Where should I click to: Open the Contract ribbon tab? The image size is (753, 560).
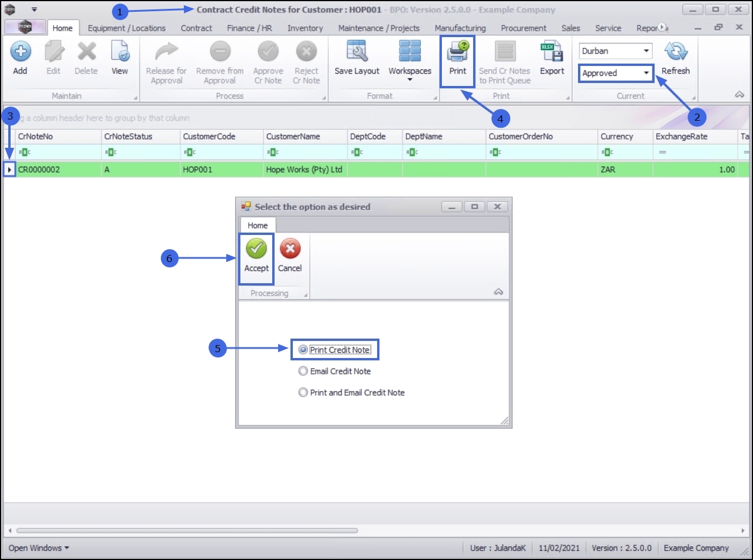pyautogui.click(x=196, y=28)
